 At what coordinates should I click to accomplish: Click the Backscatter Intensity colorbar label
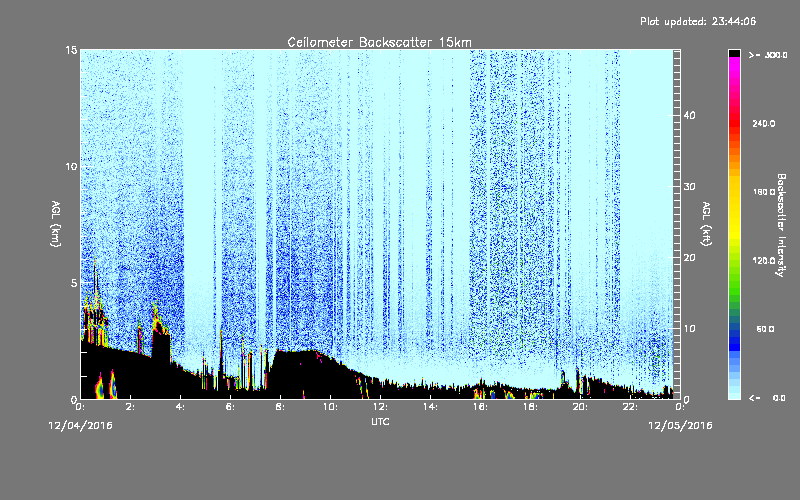(x=780, y=225)
